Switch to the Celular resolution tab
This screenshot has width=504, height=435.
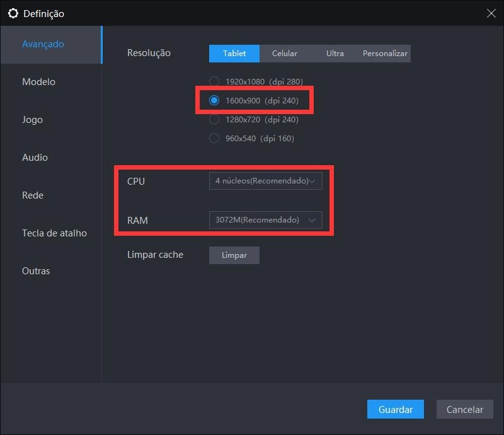pos(285,54)
